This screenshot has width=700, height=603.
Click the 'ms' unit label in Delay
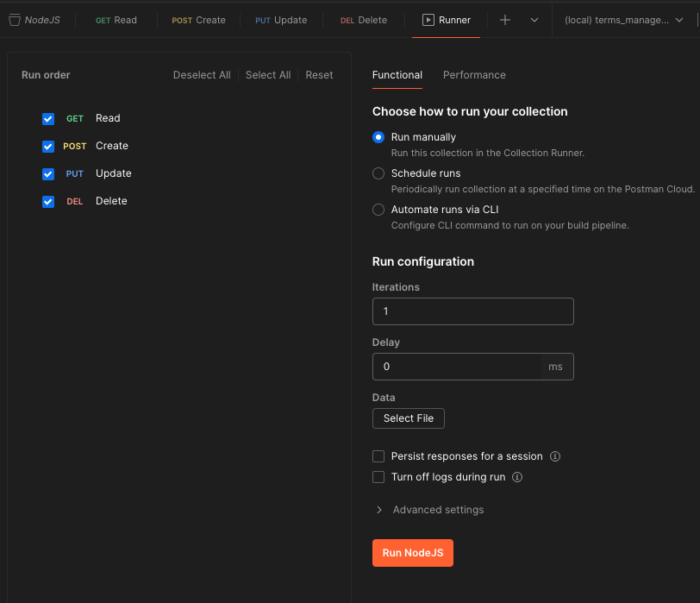coord(555,367)
